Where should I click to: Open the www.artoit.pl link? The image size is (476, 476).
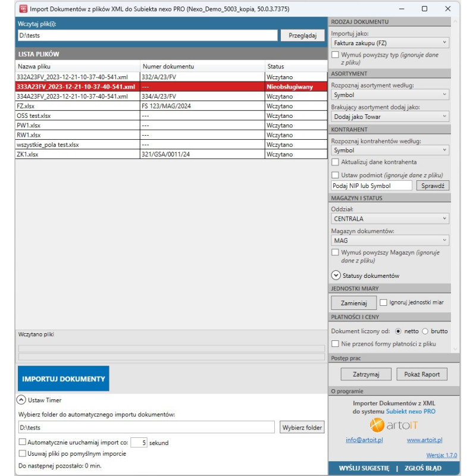tap(424, 440)
